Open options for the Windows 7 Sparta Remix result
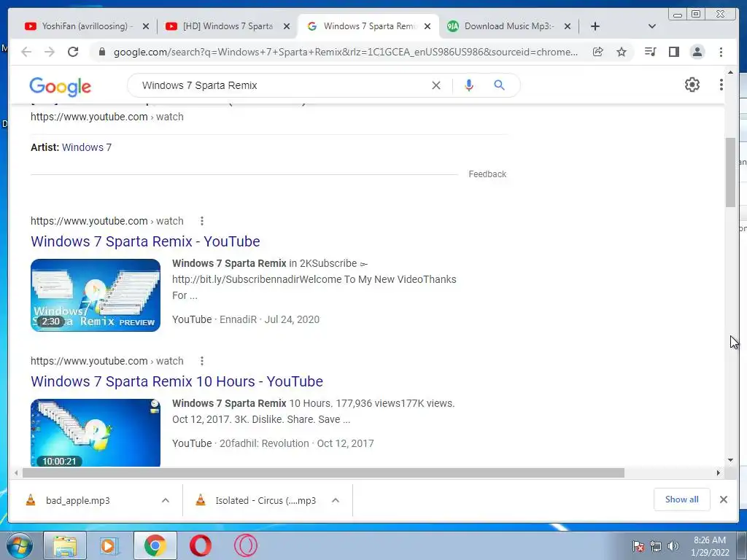Viewport: 747px width, 560px height. pos(202,221)
